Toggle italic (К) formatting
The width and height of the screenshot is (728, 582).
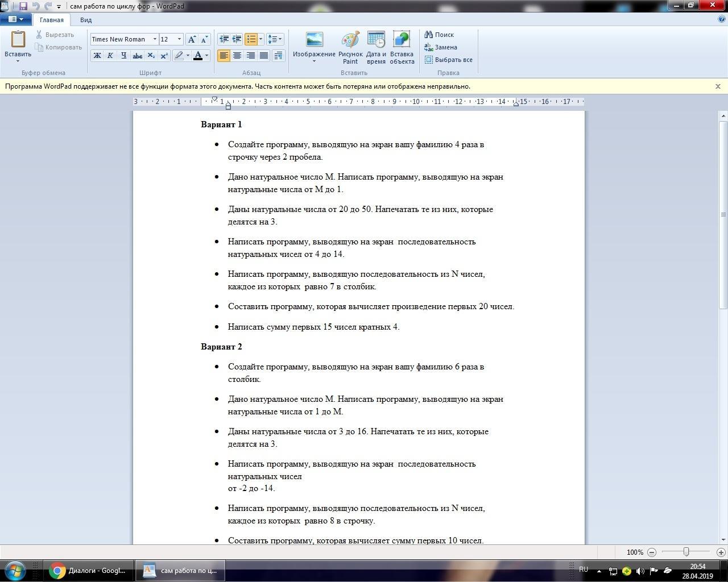point(110,56)
